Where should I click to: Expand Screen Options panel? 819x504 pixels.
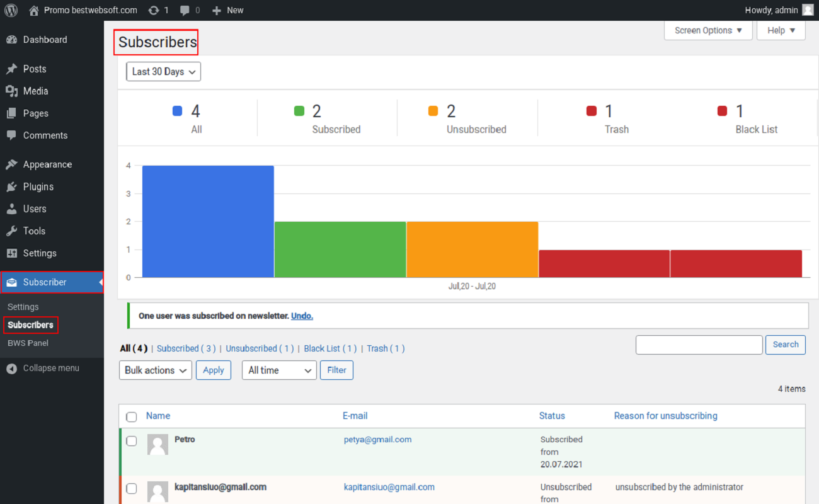tap(708, 30)
